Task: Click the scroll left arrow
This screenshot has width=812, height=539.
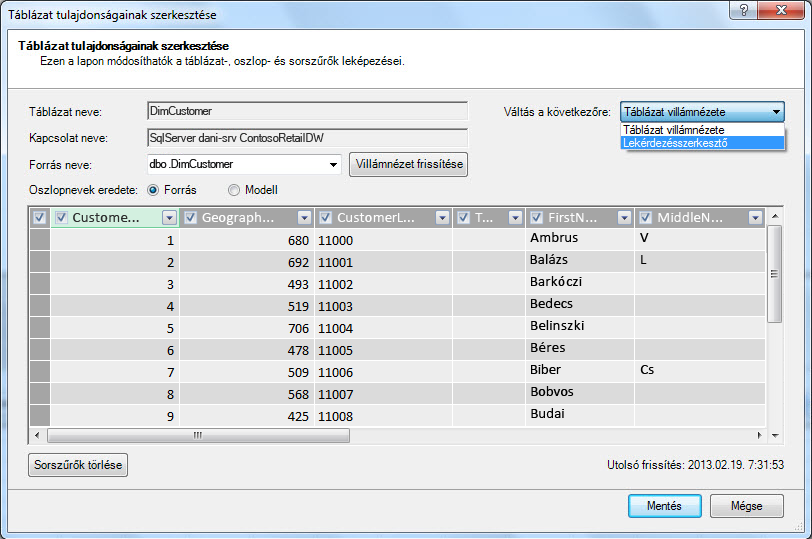Action: click(37, 435)
